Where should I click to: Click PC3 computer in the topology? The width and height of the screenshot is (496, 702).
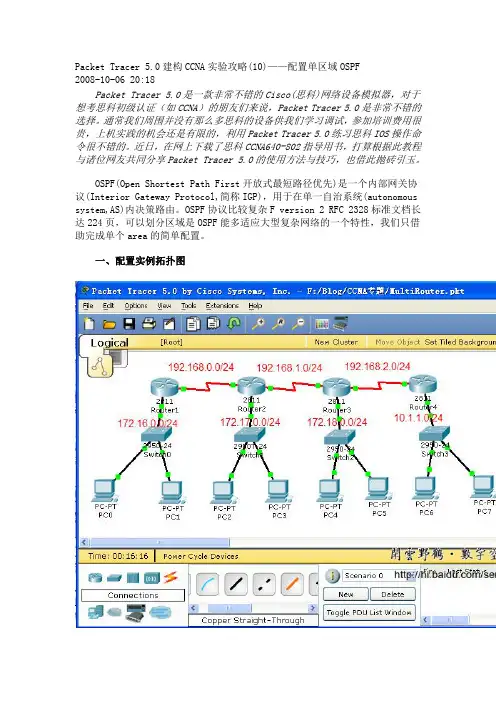279,491
